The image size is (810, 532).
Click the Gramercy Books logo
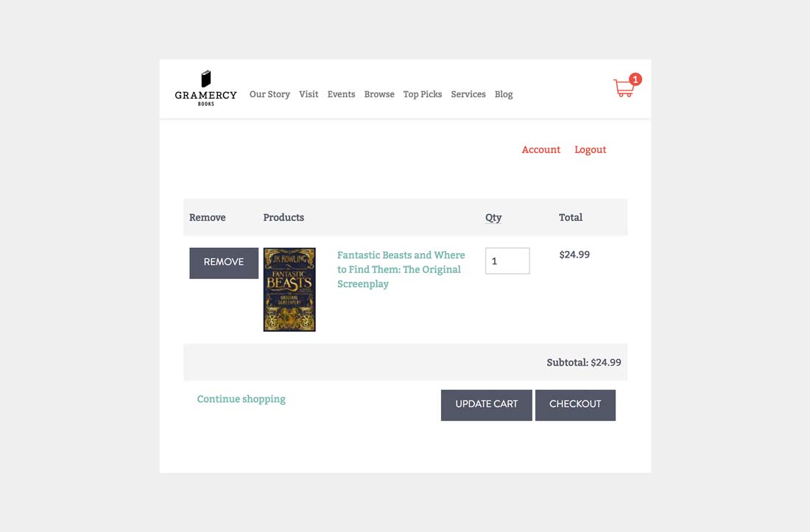[x=205, y=88]
